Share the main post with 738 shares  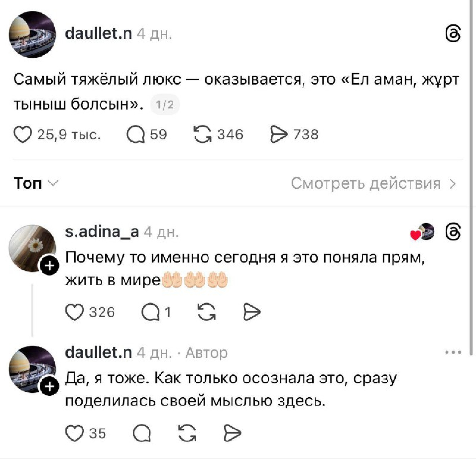point(279,135)
